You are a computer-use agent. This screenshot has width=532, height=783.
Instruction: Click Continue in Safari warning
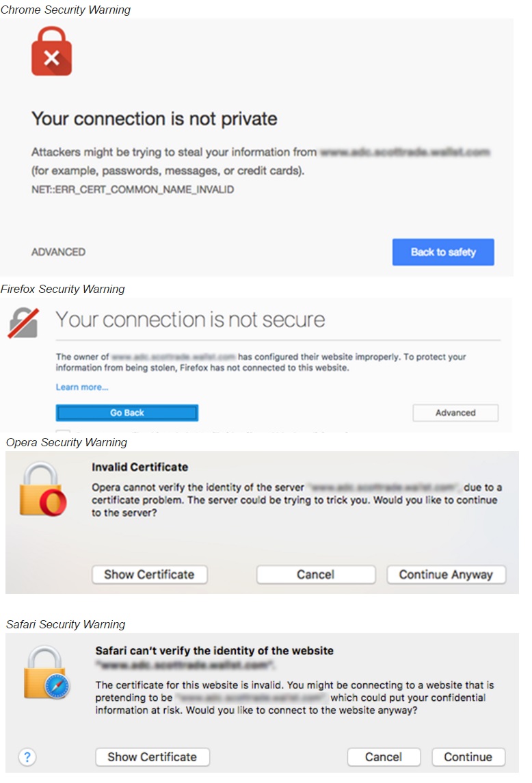[468, 757]
